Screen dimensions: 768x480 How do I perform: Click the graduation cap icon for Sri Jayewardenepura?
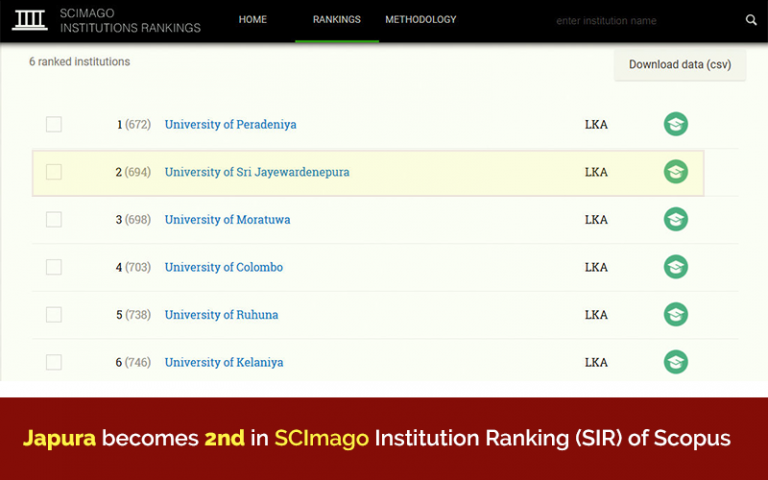676,172
